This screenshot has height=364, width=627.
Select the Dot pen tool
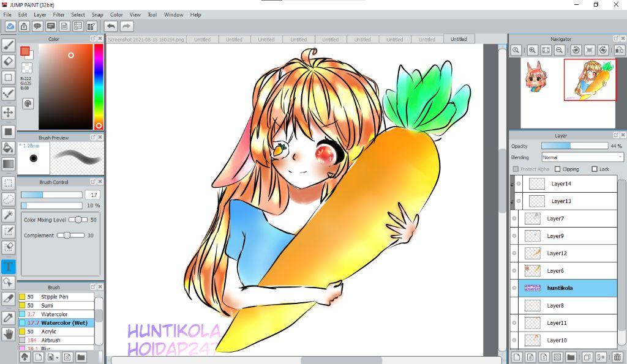(9, 93)
